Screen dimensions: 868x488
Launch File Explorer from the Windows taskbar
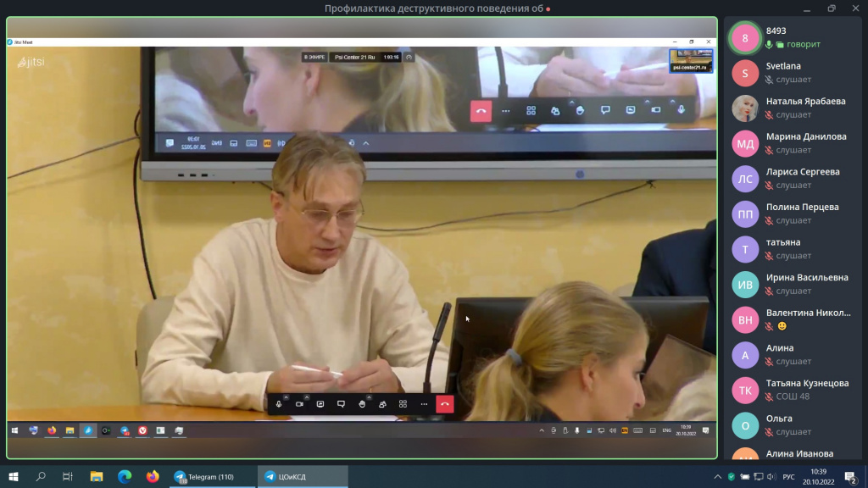[97, 476]
